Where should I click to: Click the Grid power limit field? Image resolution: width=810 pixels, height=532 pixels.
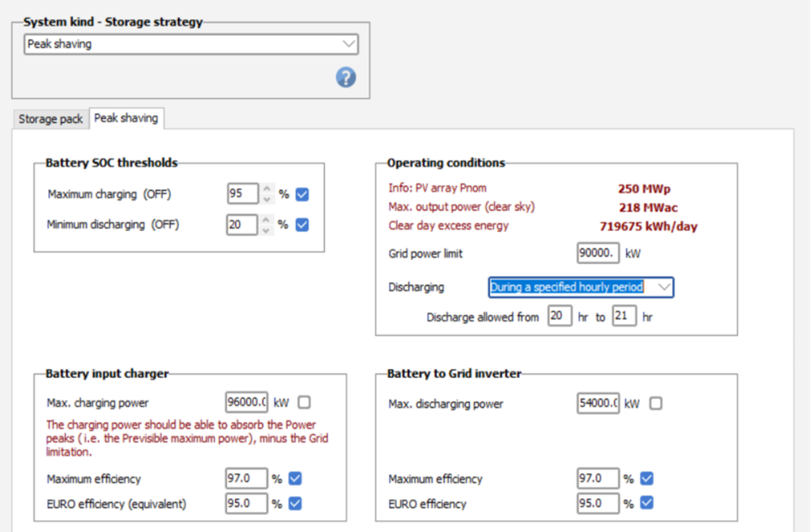tap(598, 253)
